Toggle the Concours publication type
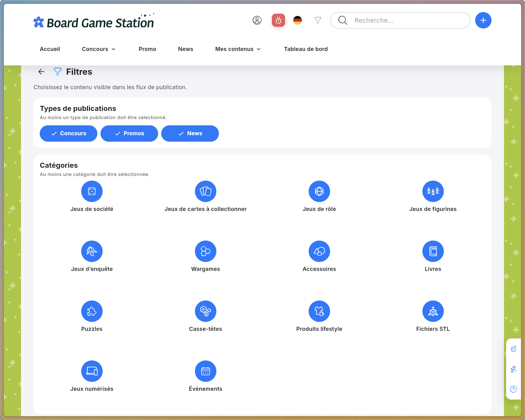Viewport: 525px width, 420px height. click(68, 133)
